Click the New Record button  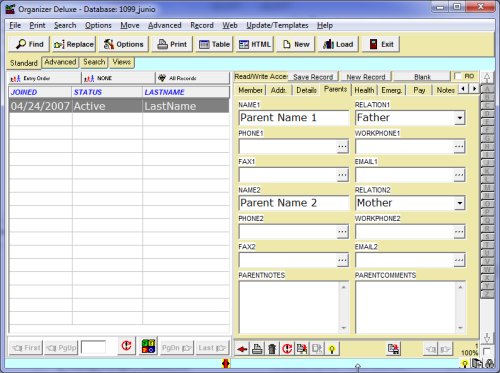(x=366, y=77)
